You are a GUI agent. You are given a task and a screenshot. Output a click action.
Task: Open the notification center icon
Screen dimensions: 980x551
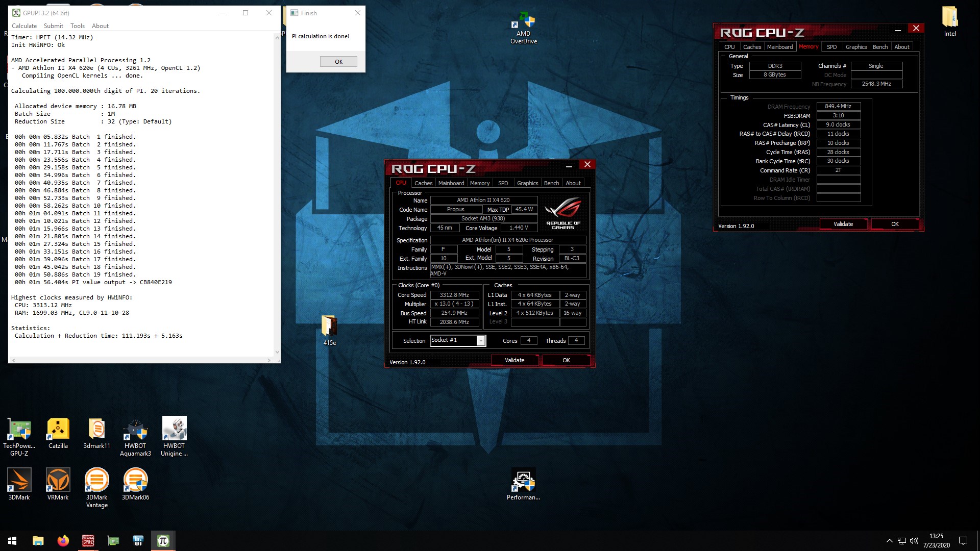[x=963, y=541]
